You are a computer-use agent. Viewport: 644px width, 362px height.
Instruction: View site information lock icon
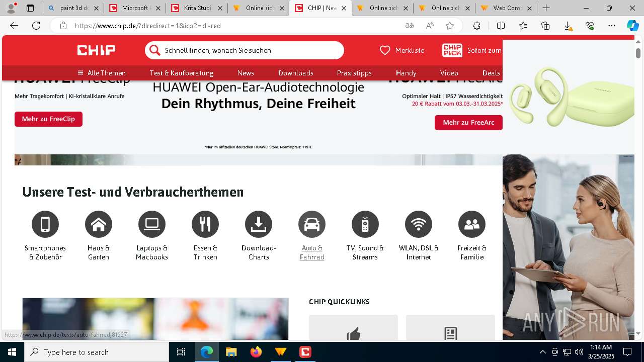pyautogui.click(x=63, y=26)
